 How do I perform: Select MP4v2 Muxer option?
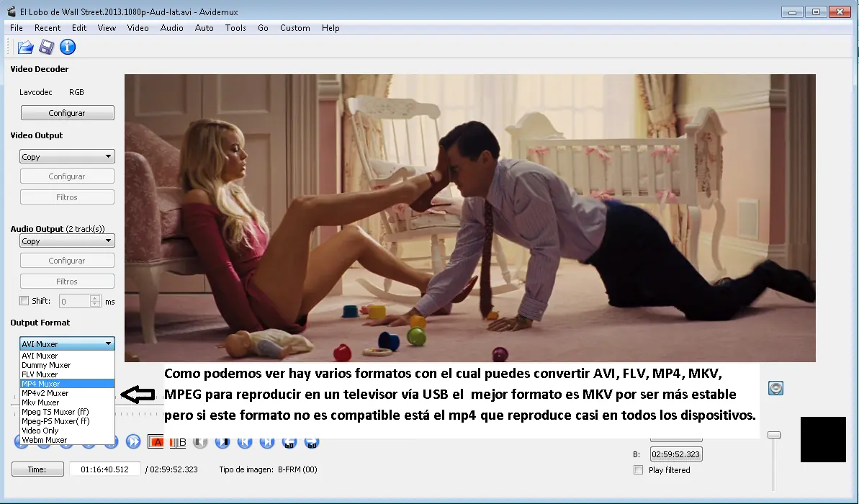(x=67, y=393)
